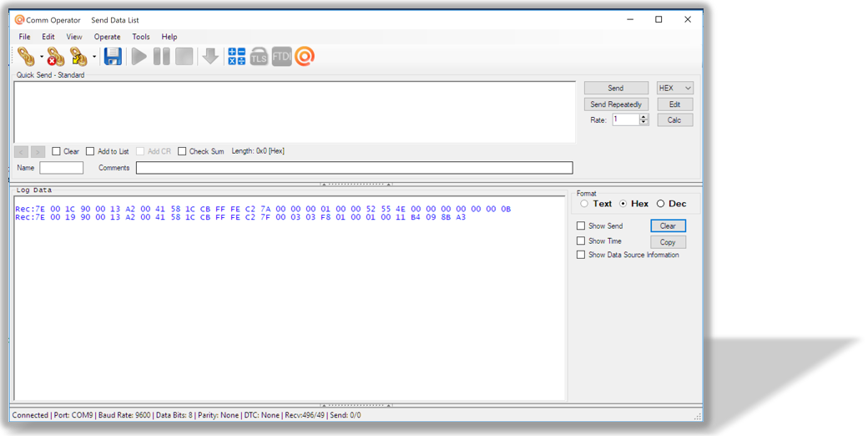Click the Clear log button
Screen dimensions: 868x436
click(x=669, y=226)
